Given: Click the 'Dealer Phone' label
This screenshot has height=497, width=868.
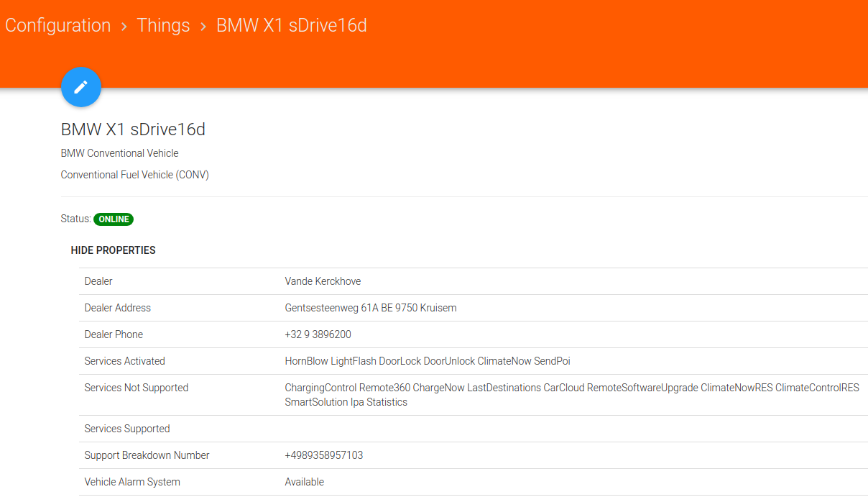Looking at the screenshot, I should 114,334.
